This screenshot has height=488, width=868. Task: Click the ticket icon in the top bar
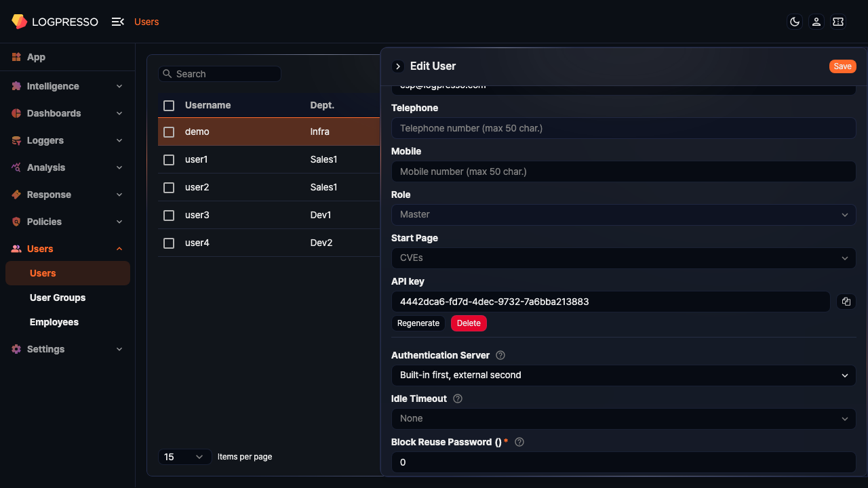[837, 22]
